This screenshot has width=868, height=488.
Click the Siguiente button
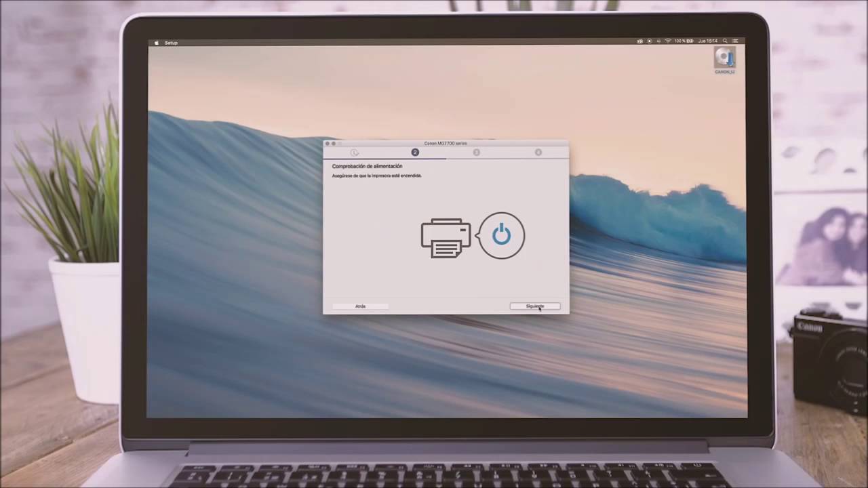point(535,306)
